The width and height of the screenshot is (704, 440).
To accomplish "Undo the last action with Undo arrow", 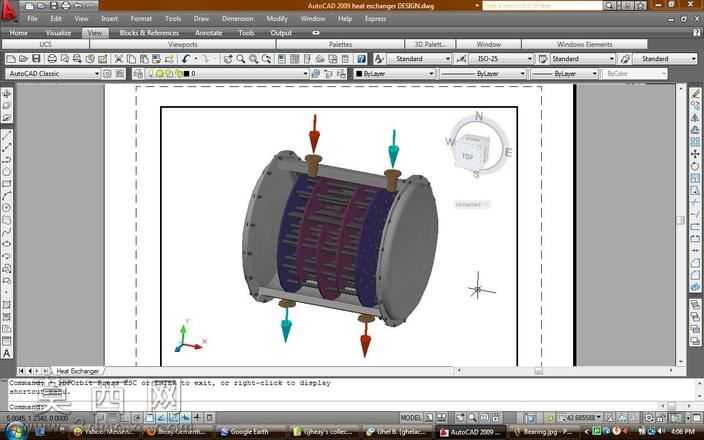I will [185, 59].
